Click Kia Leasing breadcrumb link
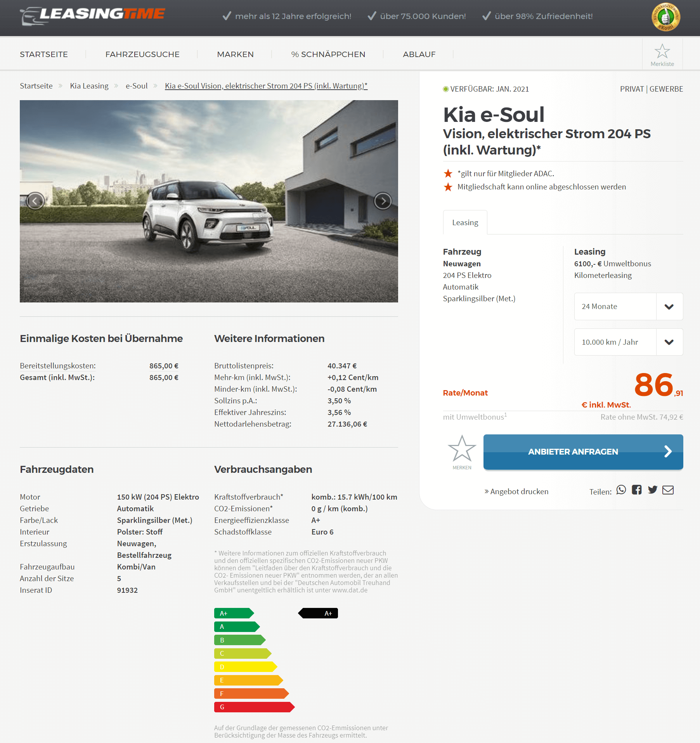This screenshot has width=700, height=743. pos(89,86)
